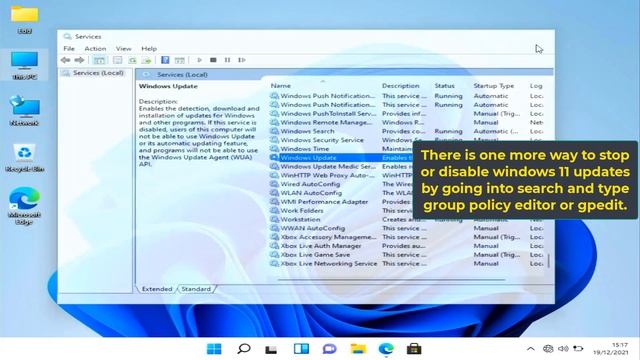This screenshot has width=640, height=360.
Task: Select the yellow folder on the desktop
Action: [x=24, y=19]
